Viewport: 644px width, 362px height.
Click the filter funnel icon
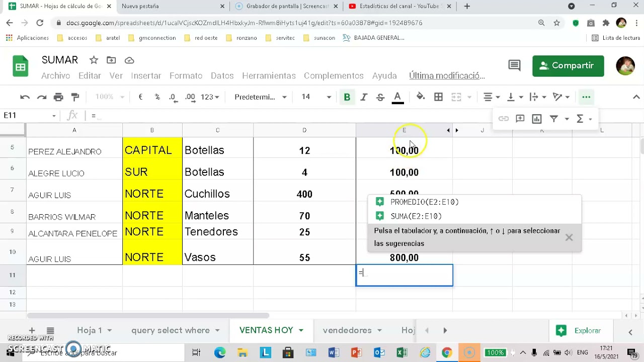click(553, 119)
